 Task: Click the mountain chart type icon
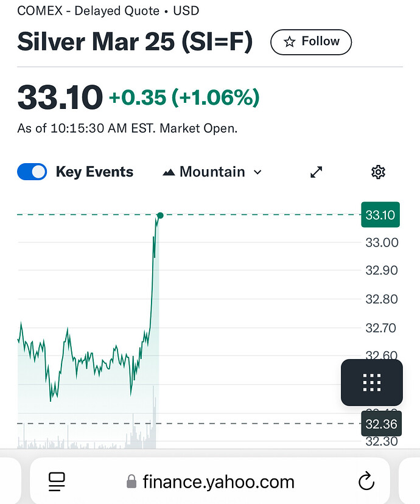169,173
